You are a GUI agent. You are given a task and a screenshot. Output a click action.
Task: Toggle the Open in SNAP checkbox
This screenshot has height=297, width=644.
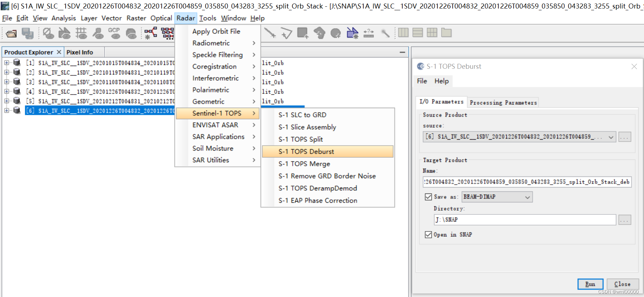[x=428, y=235]
